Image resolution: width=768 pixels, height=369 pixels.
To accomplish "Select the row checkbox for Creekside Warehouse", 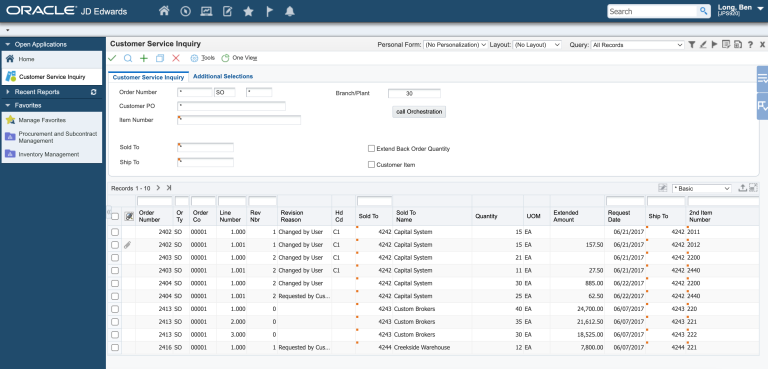I will click(115, 347).
